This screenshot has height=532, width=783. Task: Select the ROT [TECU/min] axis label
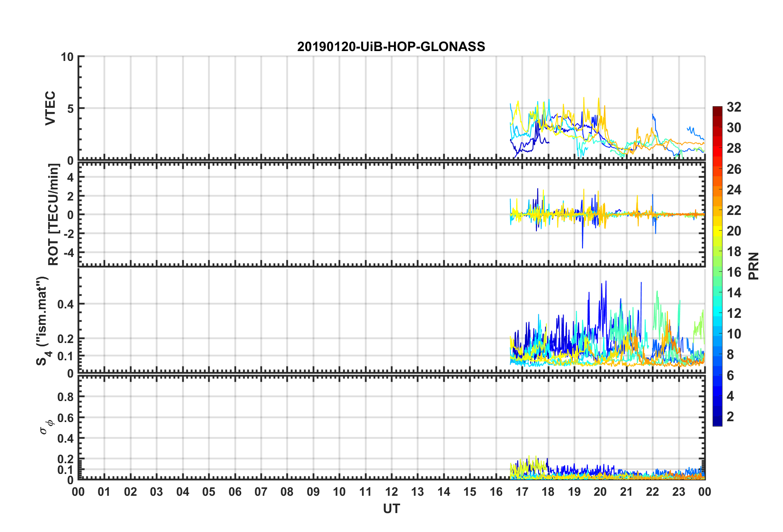(54, 215)
